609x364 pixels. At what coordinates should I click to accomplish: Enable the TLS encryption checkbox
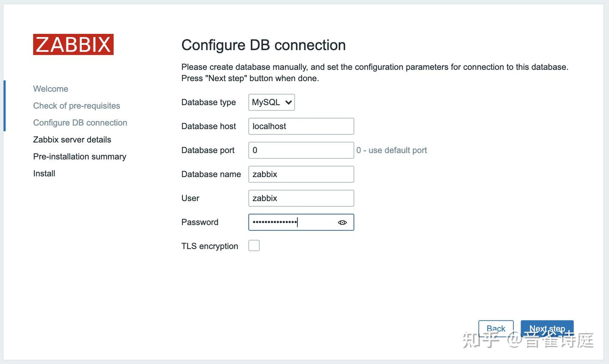point(254,245)
